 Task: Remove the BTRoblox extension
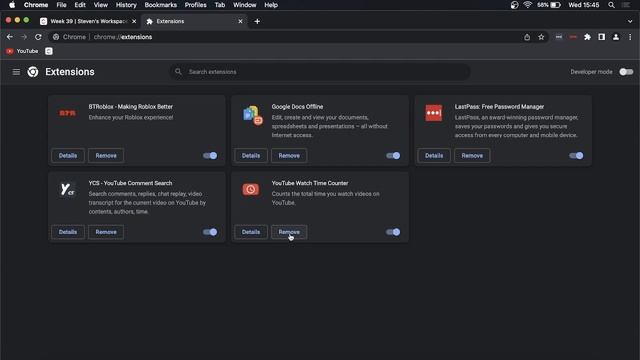(106, 156)
